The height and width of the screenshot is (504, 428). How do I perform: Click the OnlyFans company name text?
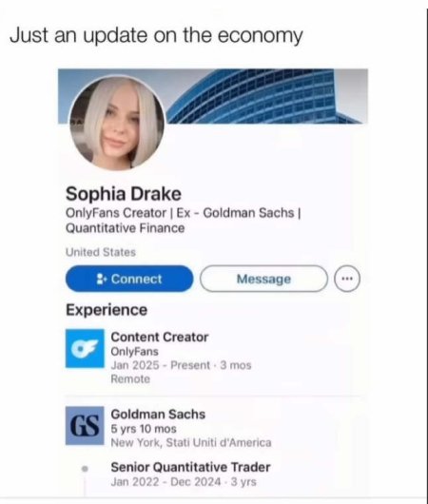coord(135,352)
